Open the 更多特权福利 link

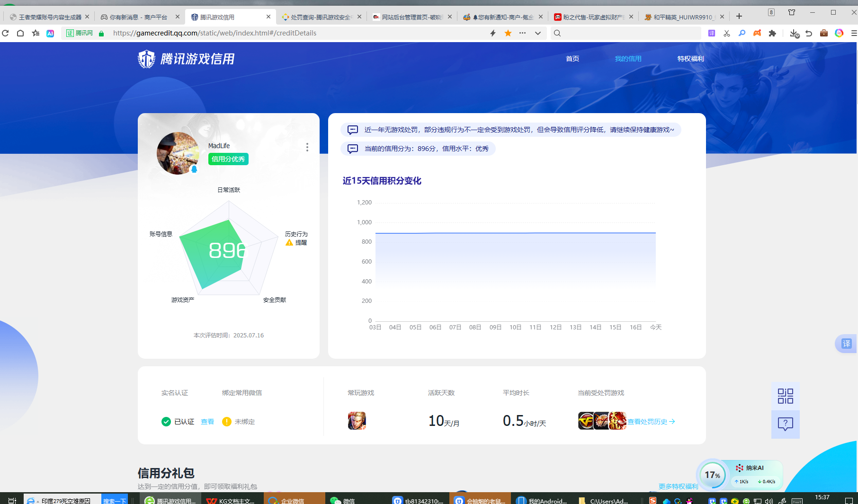pyautogui.click(x=678, y=486)
